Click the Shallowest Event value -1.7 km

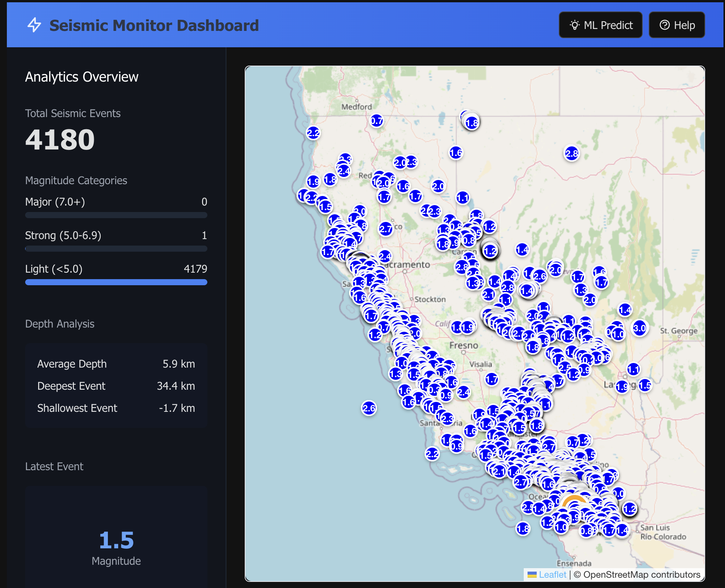177,408
